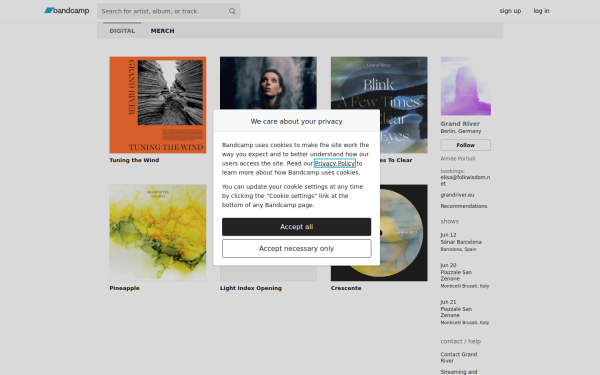Click the search magnifier icon
The width and height of the screenshot is (600, 375).
click(x=232, y=11)
